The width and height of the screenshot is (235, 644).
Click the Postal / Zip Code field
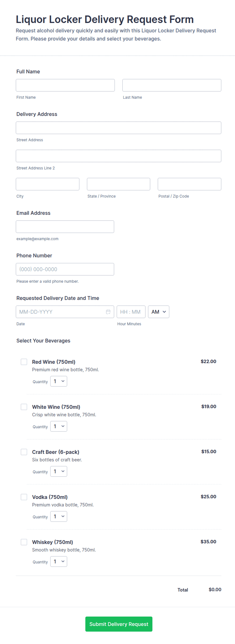pyautogui.click(x=189, y=184)
